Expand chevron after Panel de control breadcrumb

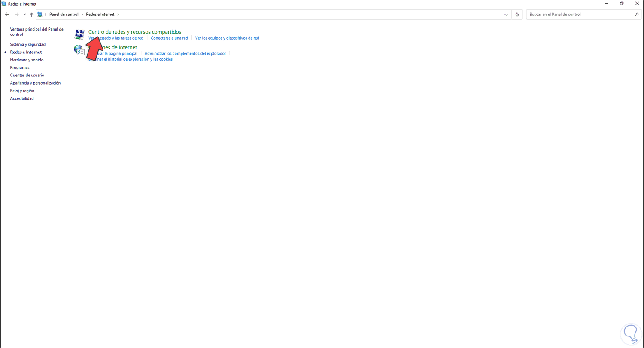(x=82, y=15)
